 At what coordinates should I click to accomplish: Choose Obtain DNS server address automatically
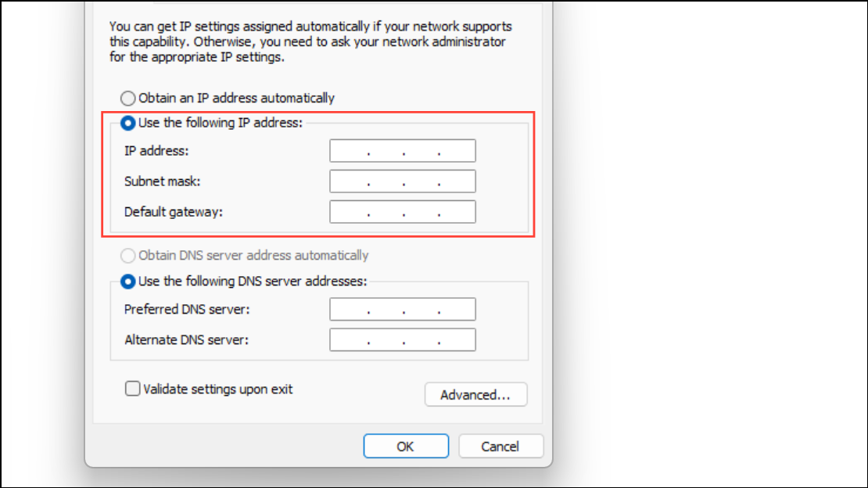(127, 256)
